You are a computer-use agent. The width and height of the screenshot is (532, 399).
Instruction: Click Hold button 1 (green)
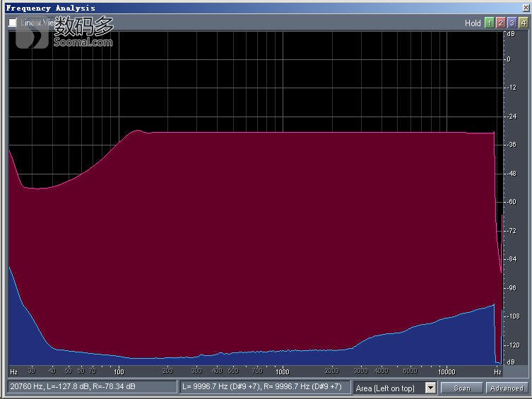[x=489, y=23]
